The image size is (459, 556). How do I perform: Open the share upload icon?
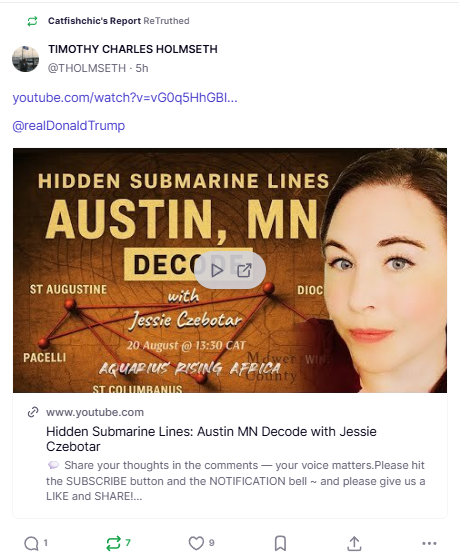[x=354, y=543]
